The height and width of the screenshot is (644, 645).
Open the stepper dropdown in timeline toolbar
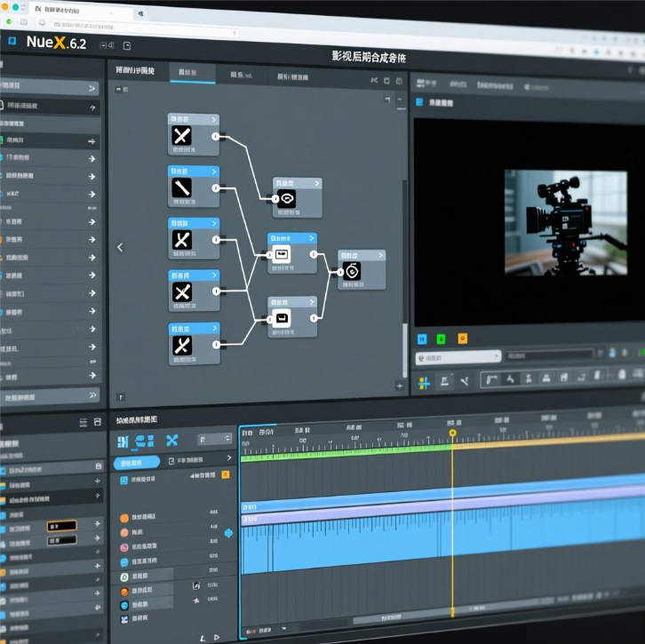coord(214,439)
